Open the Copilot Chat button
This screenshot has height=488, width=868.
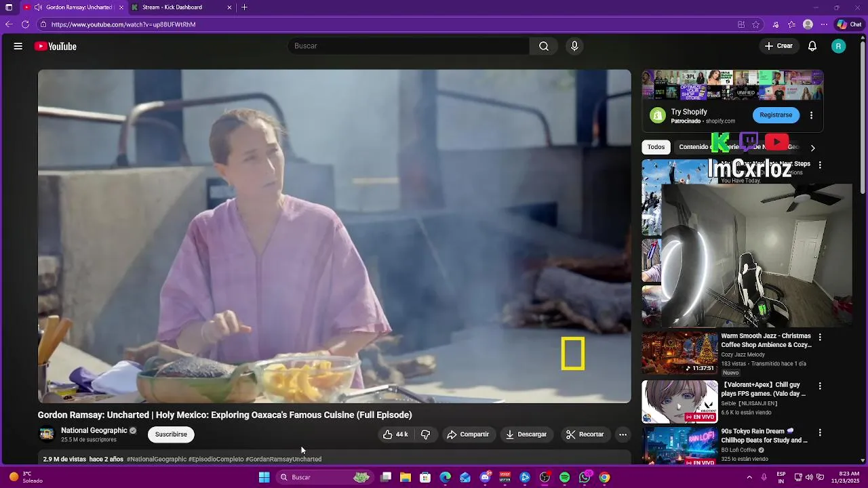click(849, 24)
